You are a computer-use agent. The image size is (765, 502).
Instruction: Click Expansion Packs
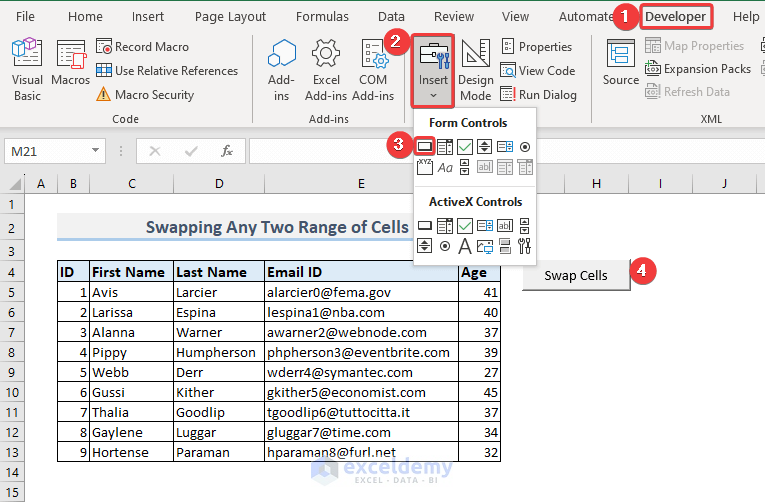698,69
